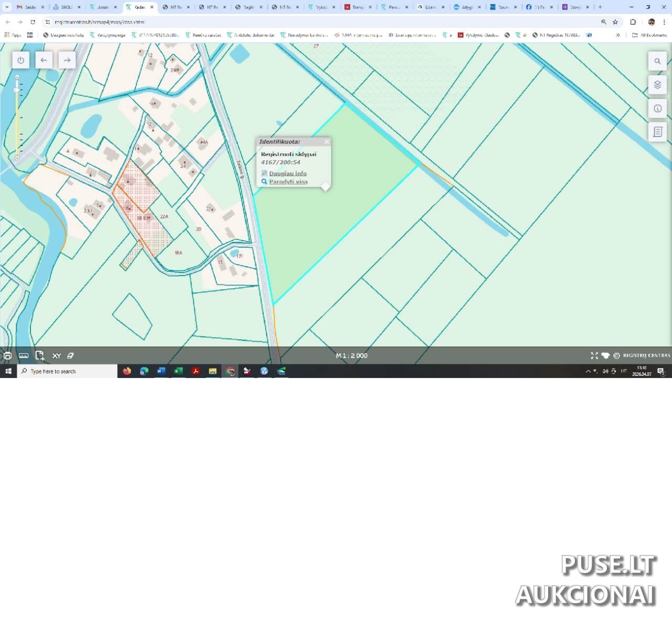The height and width of the screenshot is (618, 672).
Task: Click the XY coordinates tool
Action: pyautogui.click(x=57, y=356)
